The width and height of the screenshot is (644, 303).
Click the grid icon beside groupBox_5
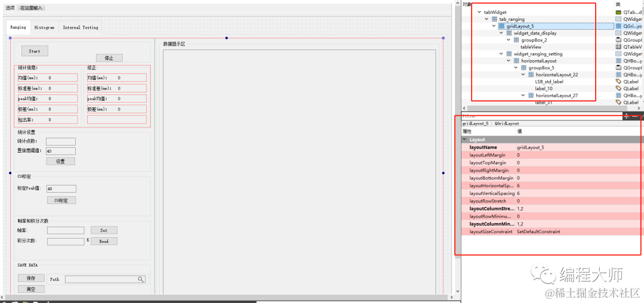pyautogui.click(x=524, y=68)
